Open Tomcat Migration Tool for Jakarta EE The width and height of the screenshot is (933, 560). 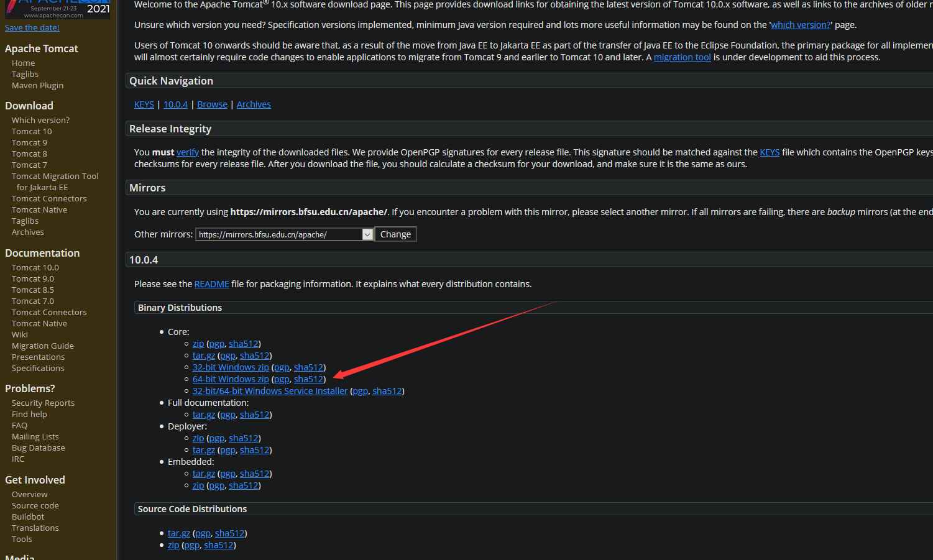[55, 182]
